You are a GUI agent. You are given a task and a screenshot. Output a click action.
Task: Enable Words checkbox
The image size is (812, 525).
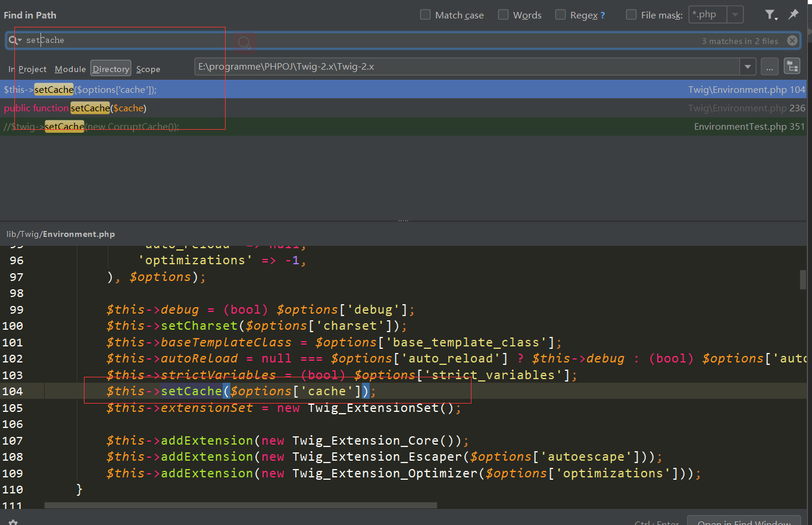tap(503, 15)
